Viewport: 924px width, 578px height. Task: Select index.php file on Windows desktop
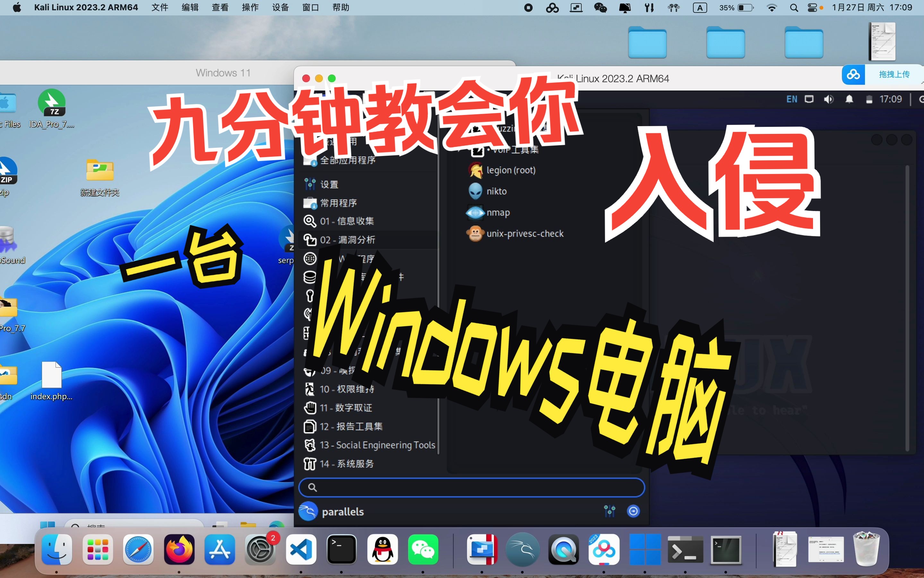(52, 381)
